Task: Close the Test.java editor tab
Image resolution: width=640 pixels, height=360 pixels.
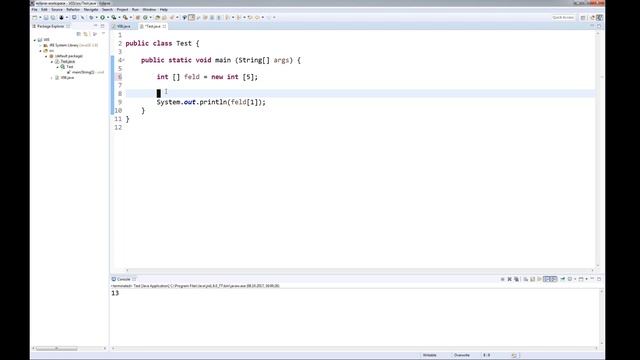Action: pos(164,26)
